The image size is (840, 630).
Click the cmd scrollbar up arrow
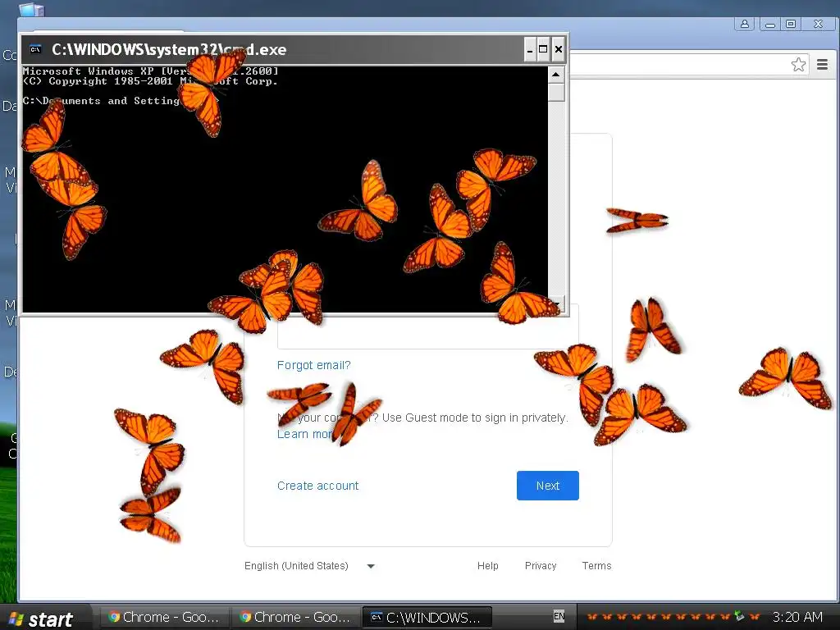pyautogui.click(x=556, y=75)
